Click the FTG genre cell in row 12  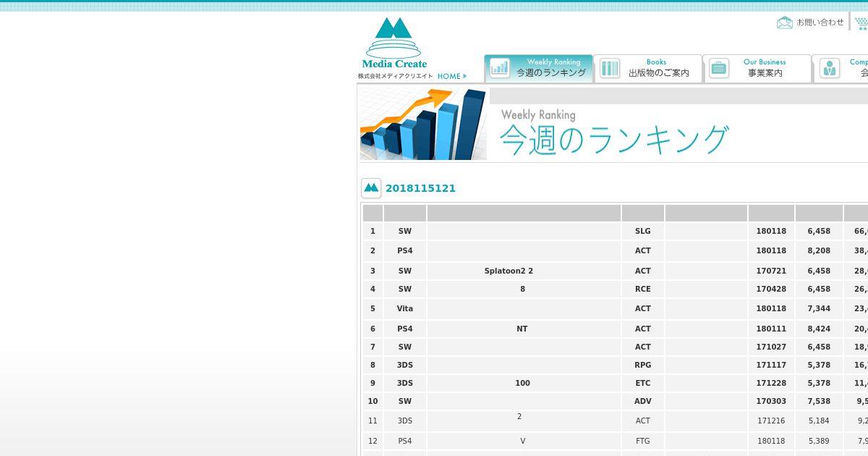tap(643, 441)
